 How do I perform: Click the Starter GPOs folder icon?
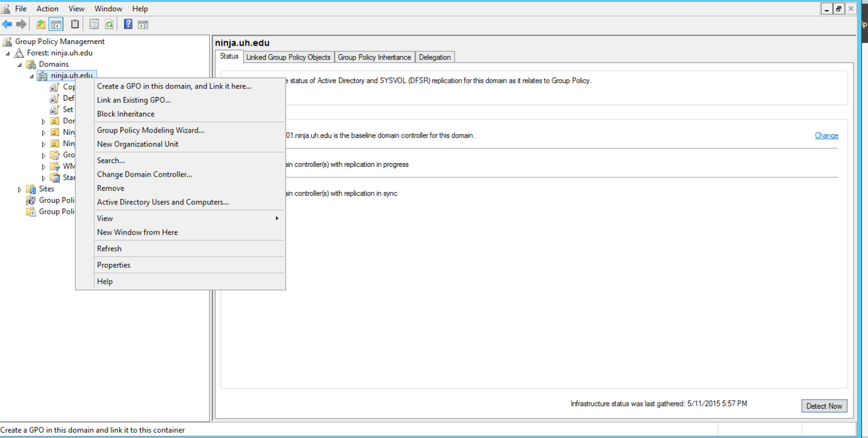pyautogui.click(x=55, y=178)
